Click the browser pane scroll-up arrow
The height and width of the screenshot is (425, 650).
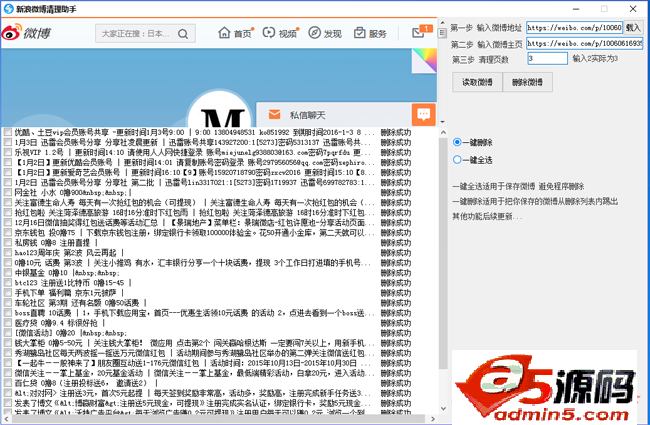point(442,23)
